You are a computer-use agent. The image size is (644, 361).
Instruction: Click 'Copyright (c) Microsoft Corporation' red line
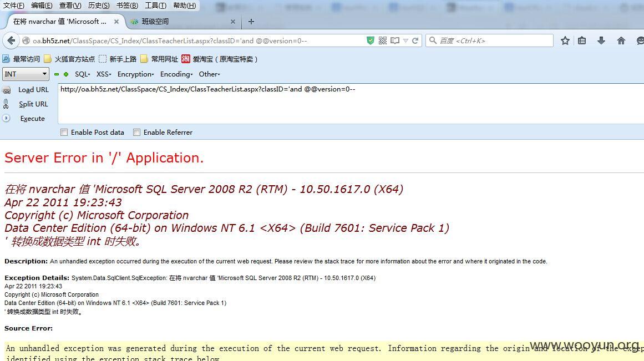pyautogui.click(x=97, y=215)
